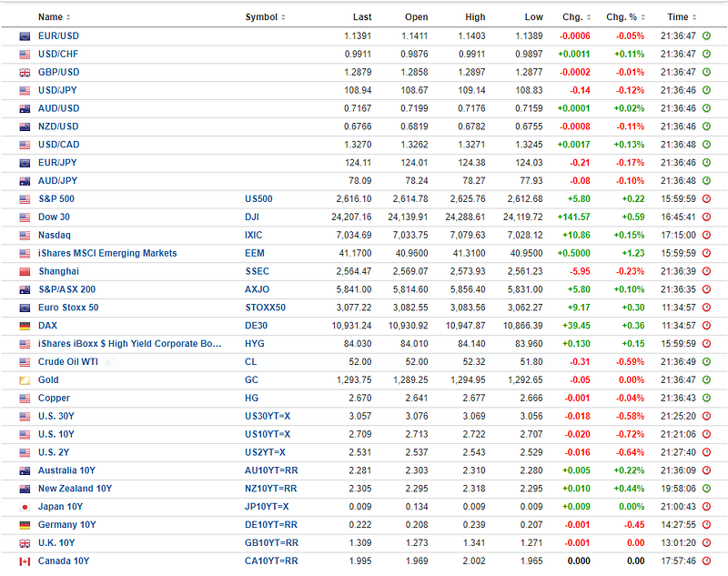The image size is (728, 576).
Task: Open the iShares iBoxx $ High Yield link
Action: (129, 344)
